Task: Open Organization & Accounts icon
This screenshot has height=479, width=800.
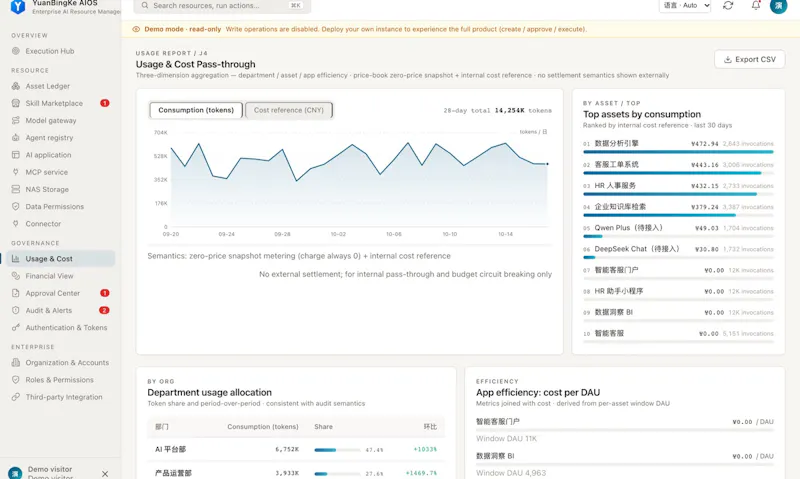Action: pyautogui.click(x=16, y=363)
